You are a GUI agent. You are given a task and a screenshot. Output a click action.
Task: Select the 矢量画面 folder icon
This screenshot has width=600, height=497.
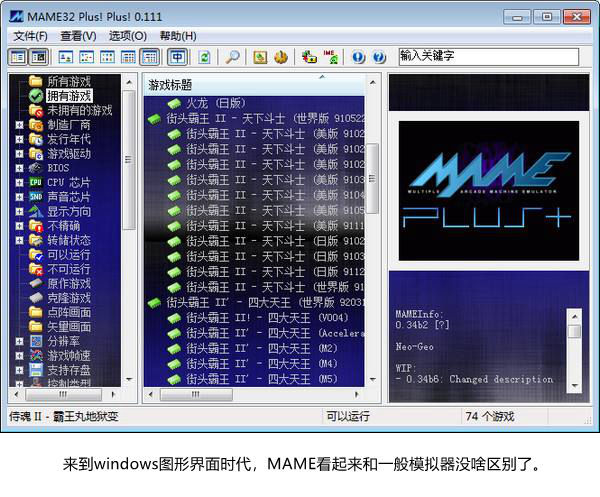[x=36, y=326]
